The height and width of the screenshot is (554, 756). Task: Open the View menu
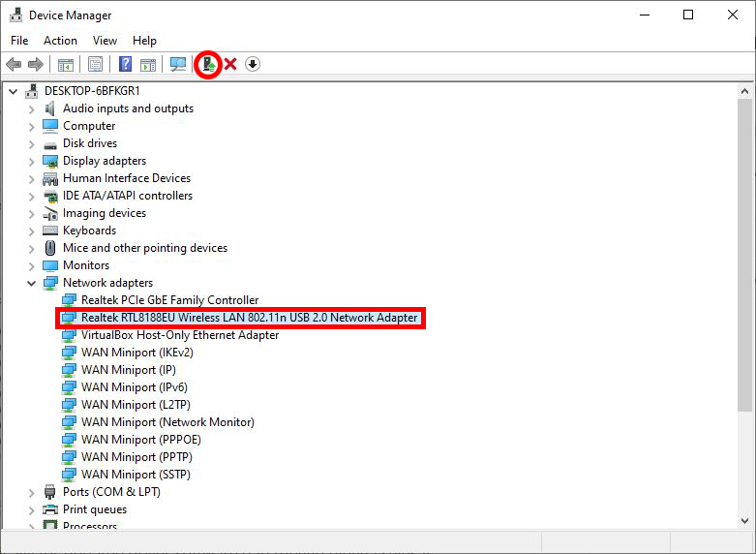(x=105, y=41)
